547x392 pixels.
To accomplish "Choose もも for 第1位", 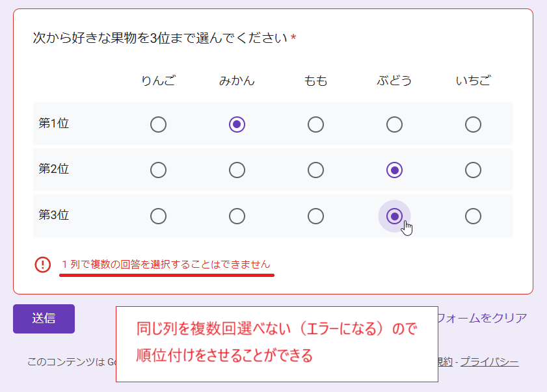I will [x=315, y=125].
